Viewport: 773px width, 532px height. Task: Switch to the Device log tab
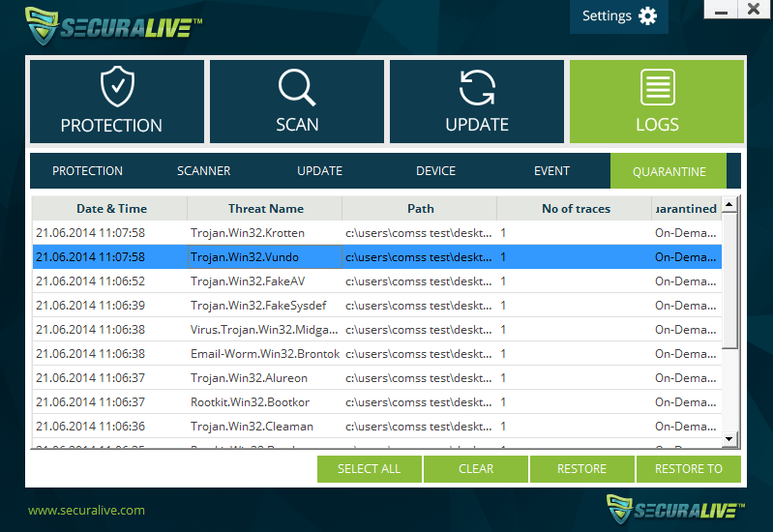click(435, 171)
